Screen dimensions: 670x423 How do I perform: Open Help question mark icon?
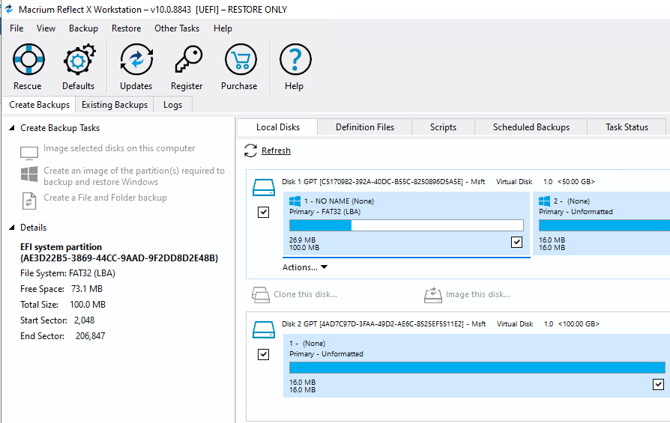click(294, 62)
